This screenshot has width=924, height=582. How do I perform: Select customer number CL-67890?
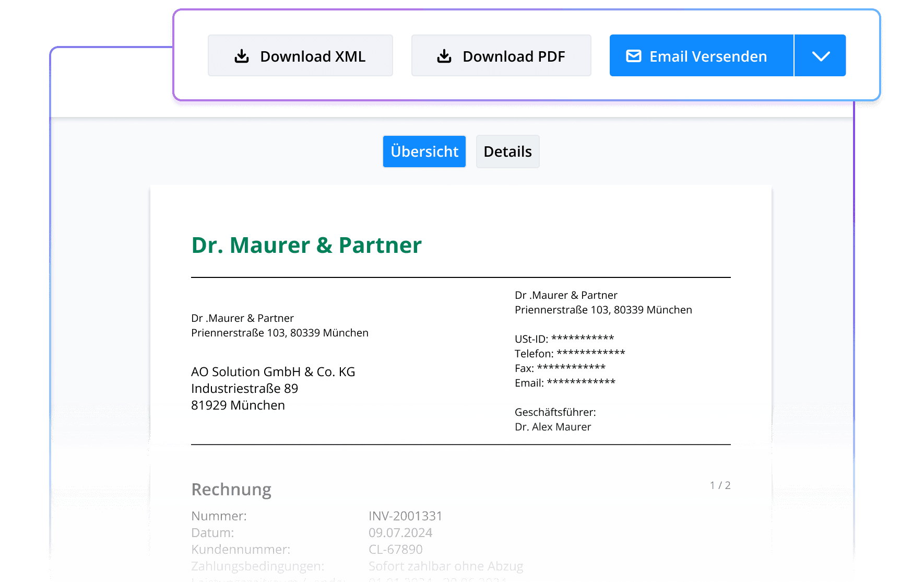[x=395, y=550]
